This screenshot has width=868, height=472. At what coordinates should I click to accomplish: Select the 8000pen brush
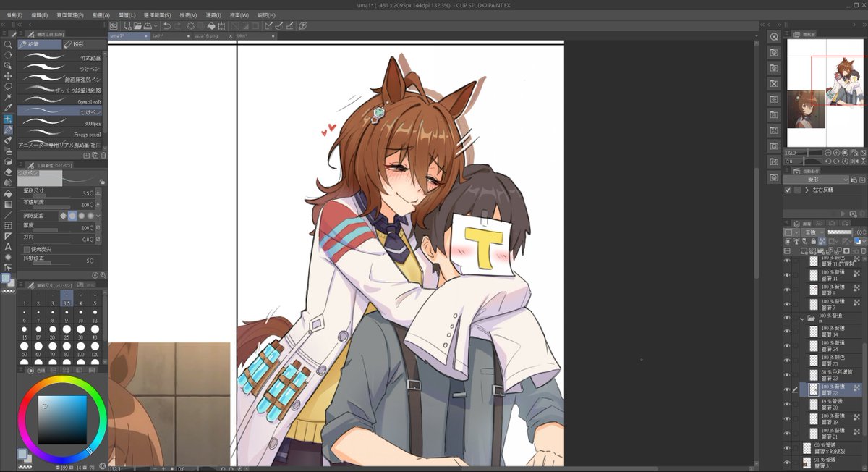[x=60, y=124]
